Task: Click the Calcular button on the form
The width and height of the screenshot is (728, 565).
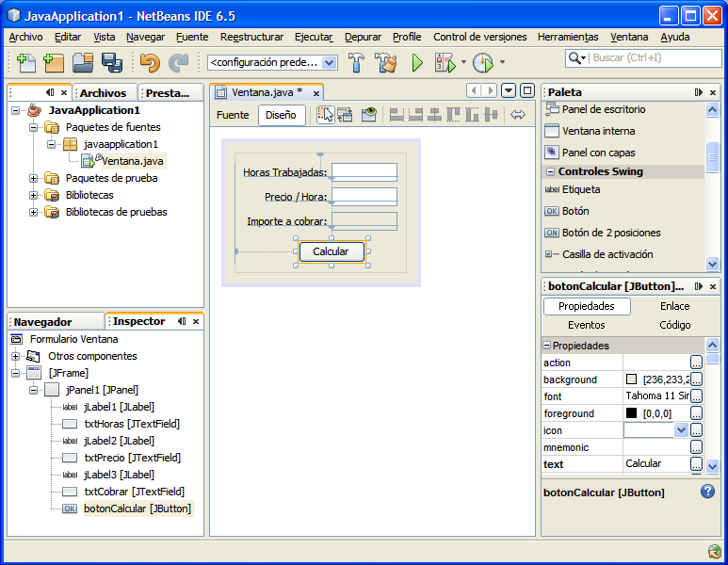Action: pyautogui.click(x=331, y=251)
